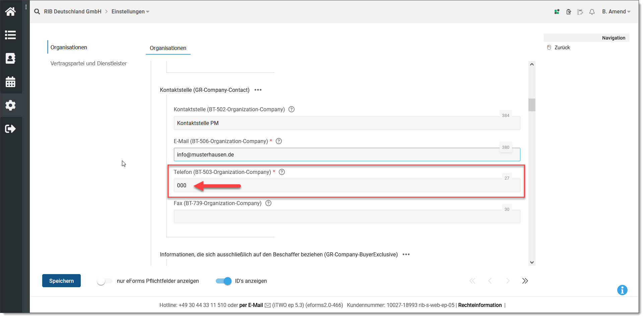This screenshot has height=318, width=644.
Task: Go to previous page arrow
Action: pos(490,281)
